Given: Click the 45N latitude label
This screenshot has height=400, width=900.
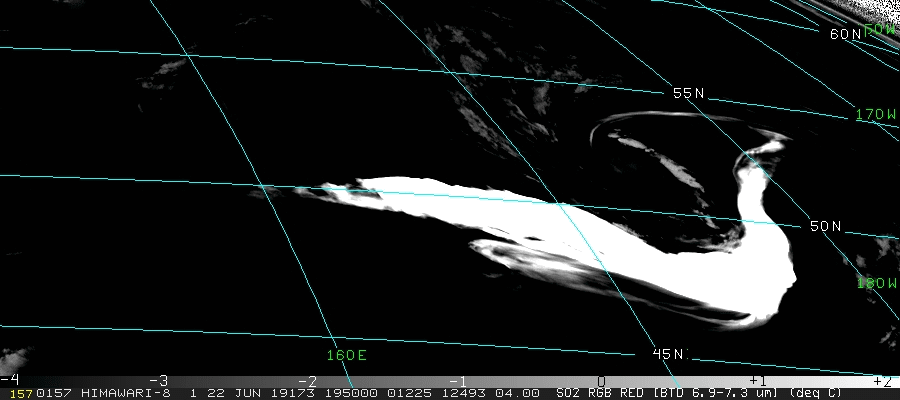Looking at the screenshot, I should point(669,354).
